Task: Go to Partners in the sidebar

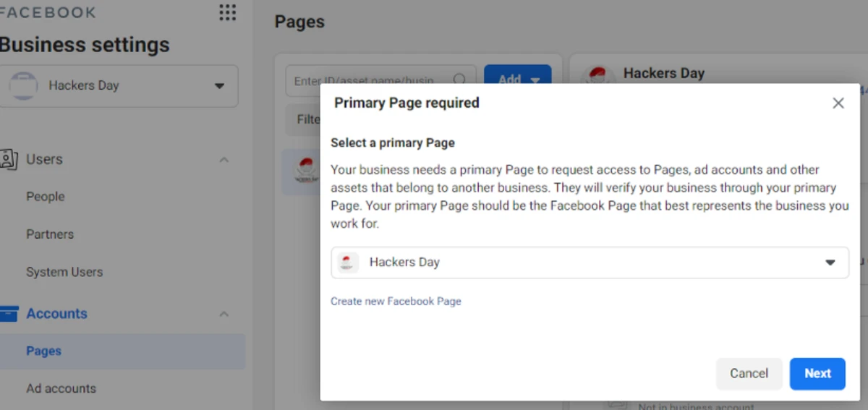Action: click(50, 234)
